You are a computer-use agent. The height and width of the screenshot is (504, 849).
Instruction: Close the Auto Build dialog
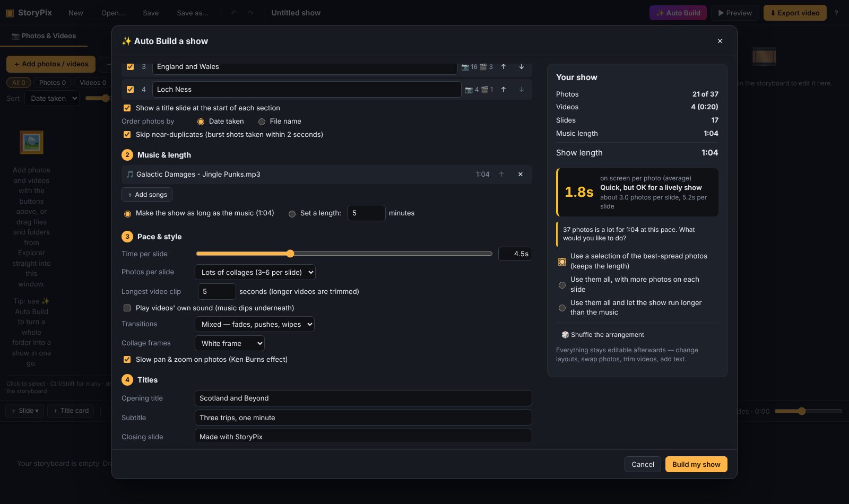[720, 41]
